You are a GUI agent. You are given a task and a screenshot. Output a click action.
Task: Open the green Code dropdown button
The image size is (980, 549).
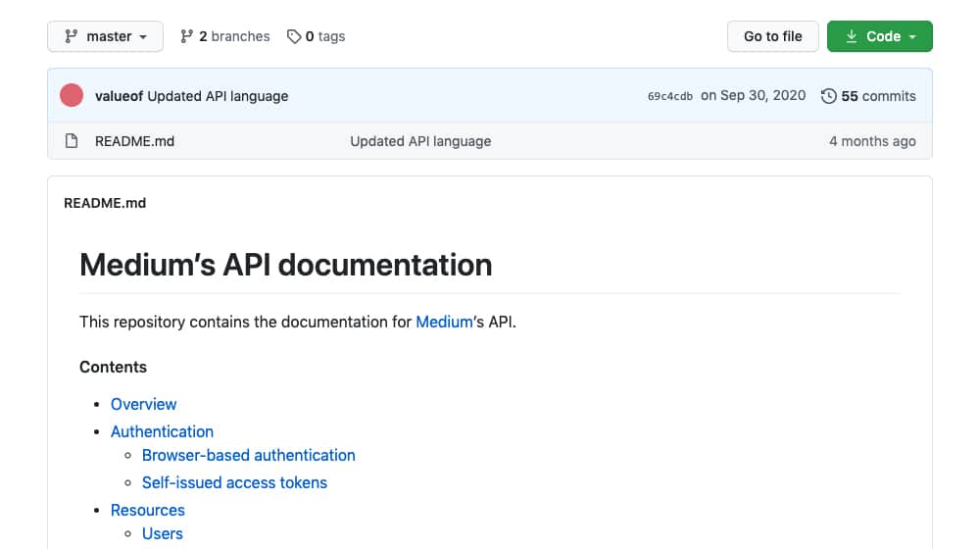pos(879,36)
